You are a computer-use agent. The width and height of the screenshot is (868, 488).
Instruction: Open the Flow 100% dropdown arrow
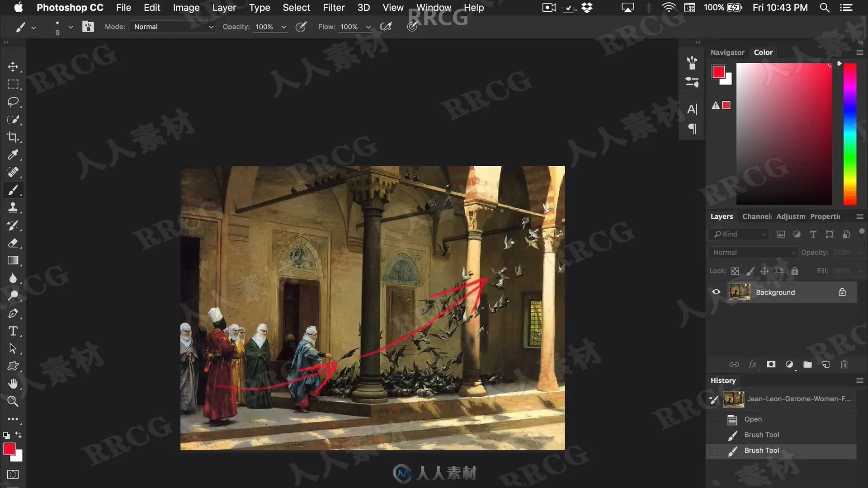pyautogui.click(x=368, y=27)
